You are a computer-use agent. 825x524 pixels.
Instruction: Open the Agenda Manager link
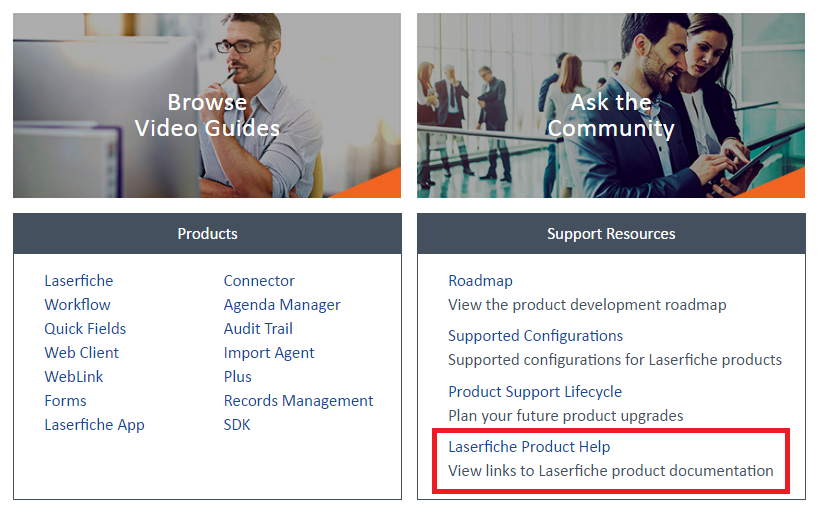pos(282,305)
